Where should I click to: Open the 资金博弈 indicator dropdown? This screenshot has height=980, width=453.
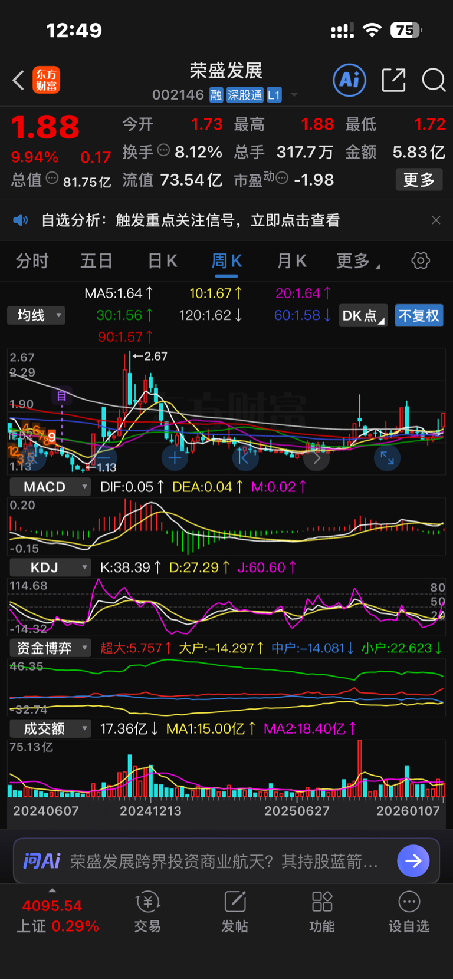click(x=50, y=648)
